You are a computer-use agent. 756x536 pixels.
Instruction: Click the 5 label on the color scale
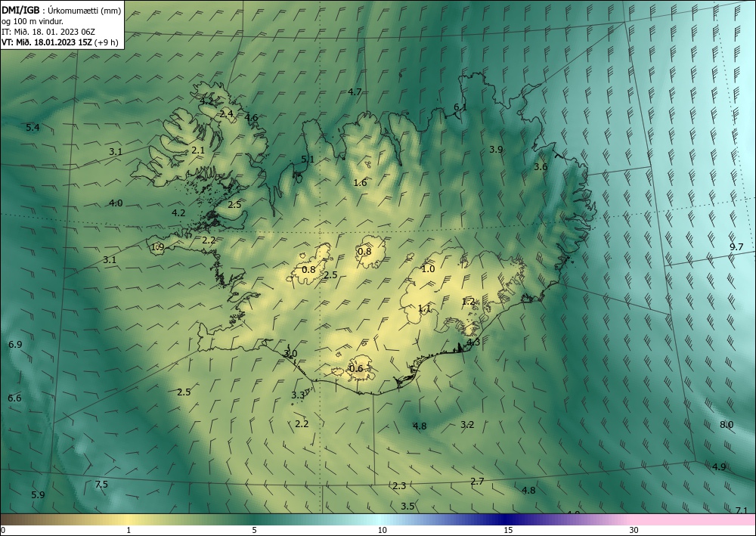click(254, 531)
